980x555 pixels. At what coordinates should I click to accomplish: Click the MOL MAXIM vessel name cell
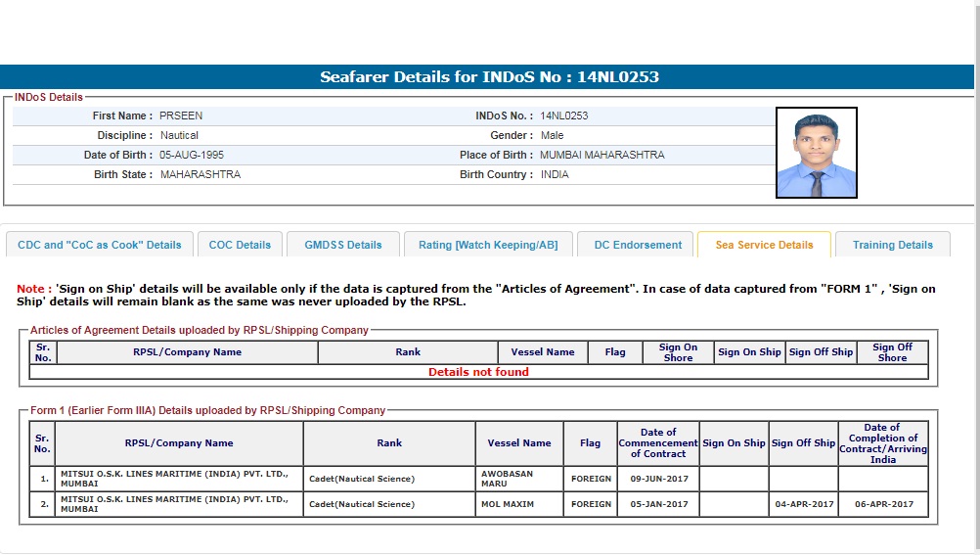(508, 504)
